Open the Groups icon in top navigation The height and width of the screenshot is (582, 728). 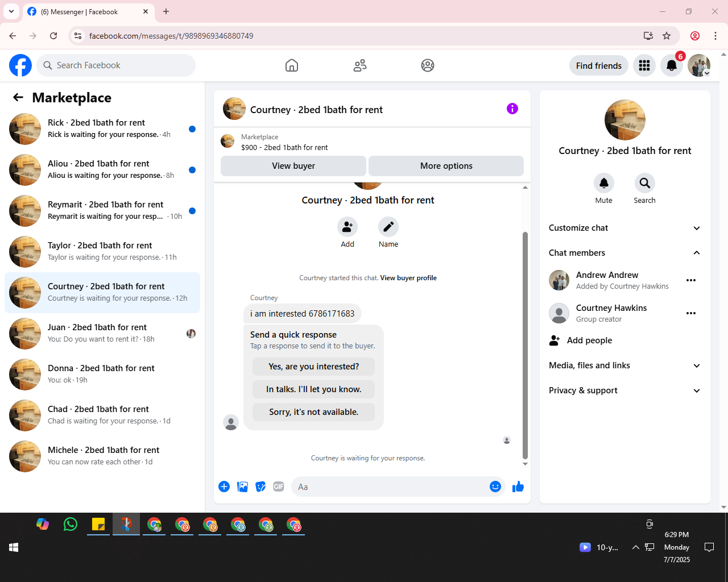tap(428, 65)
